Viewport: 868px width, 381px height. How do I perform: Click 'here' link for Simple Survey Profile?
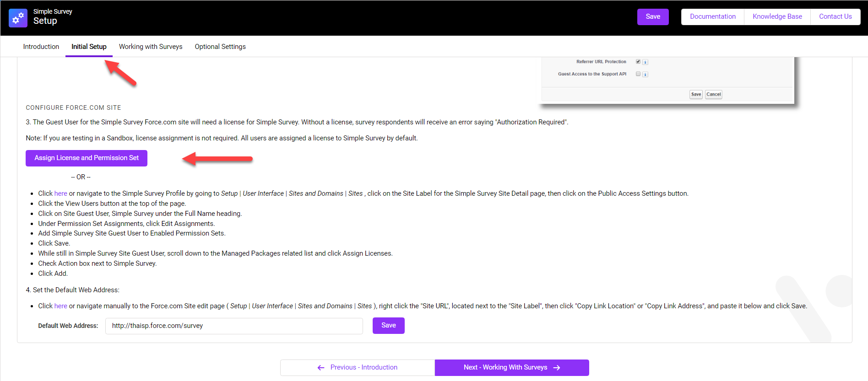pyautogui.click(x=61, y=193)
